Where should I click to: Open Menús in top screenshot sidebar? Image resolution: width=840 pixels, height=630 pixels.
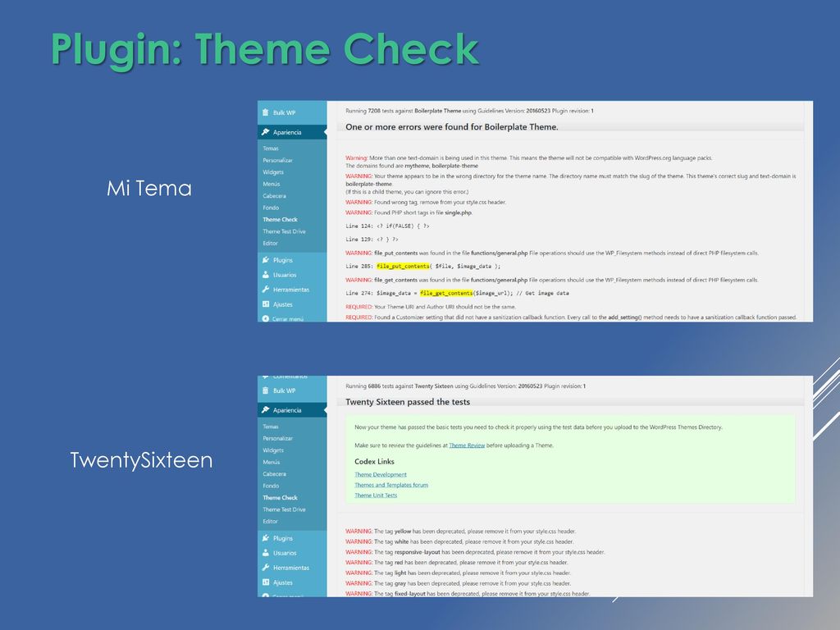(271, 184)
